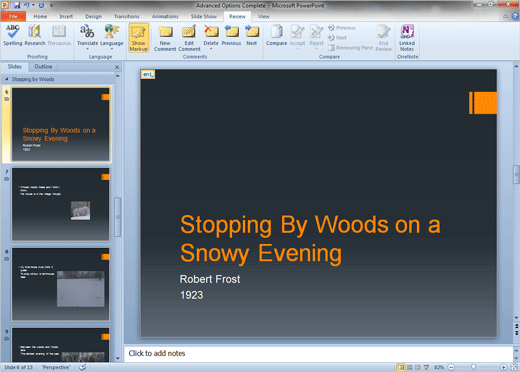Screen dimensions: 520x372
Task: Add a New Comment
Action: 165,38
